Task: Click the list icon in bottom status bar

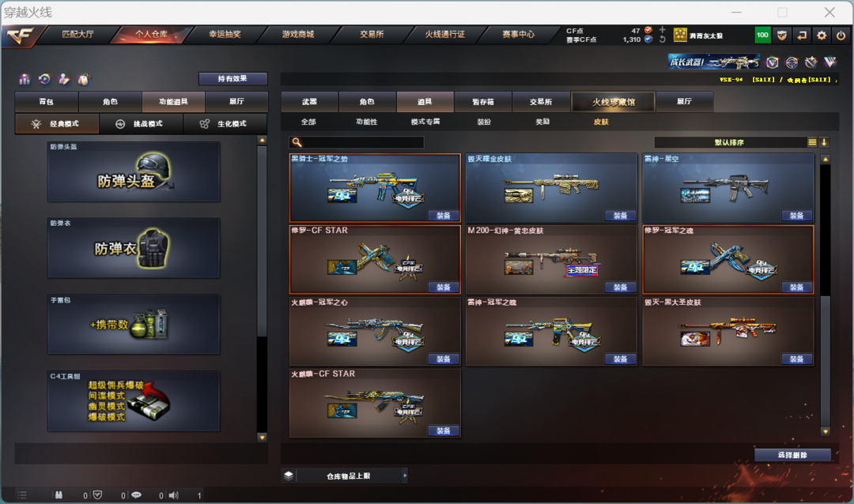Action: pyautogui.click(x=22, y=495)
